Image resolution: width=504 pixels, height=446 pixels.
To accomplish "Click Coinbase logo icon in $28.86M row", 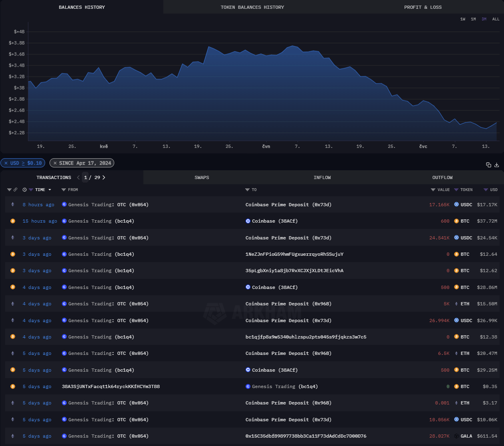I will (x=248, y=287).
